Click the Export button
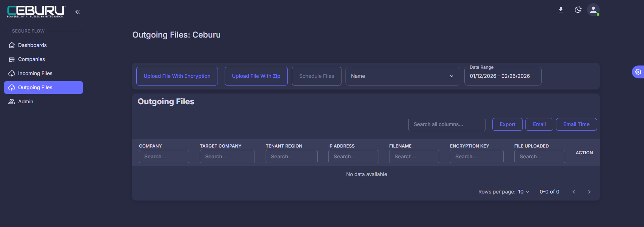This screenshot has height=227, width=644. pos(507,124)
